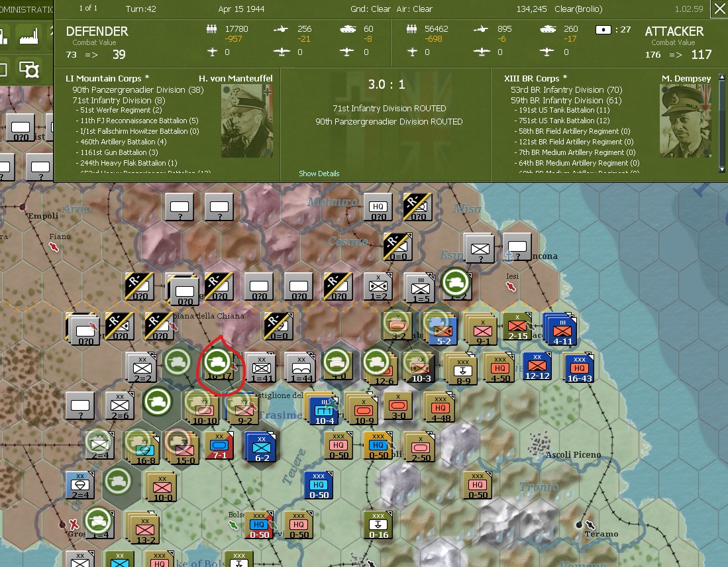Select the blue 16-43 HQ counter

580,368
